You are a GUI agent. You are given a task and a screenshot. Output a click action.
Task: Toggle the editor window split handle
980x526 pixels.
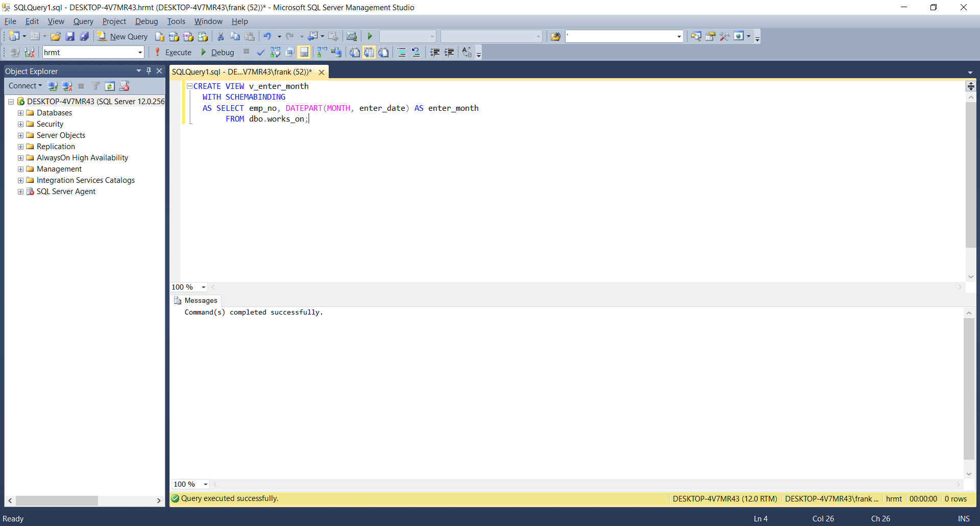[x=971, y=86]
